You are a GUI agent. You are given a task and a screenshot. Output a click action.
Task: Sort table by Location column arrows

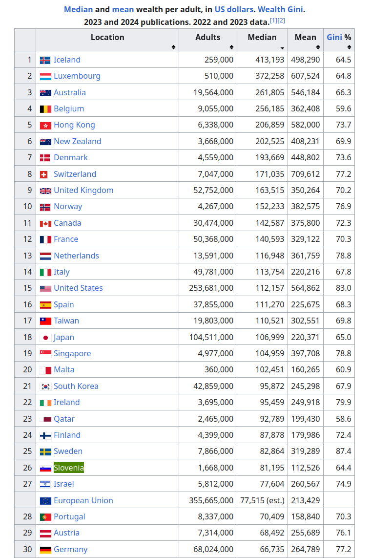click(x=173, y=47)
